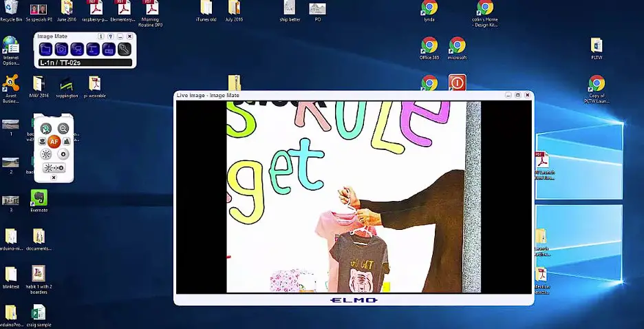644x329 pixels.
Task: Launch colin's Home Design Kit Chrome shortcut
Action: point(485,14)
